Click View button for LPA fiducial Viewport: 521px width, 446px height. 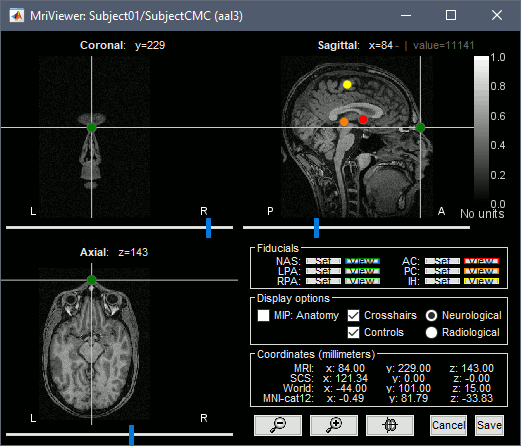[x=362, y=271]
